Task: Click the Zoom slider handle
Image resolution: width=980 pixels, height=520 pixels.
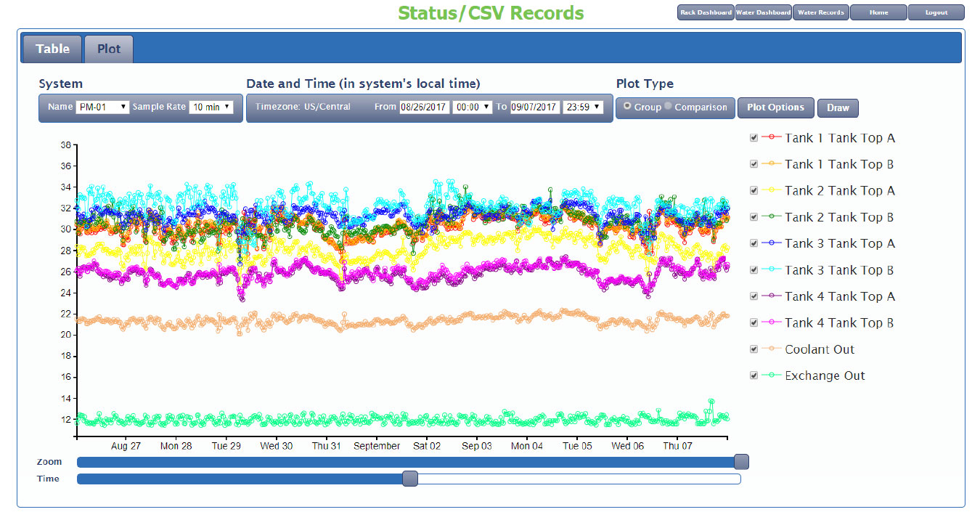Action: pos(741,462)
